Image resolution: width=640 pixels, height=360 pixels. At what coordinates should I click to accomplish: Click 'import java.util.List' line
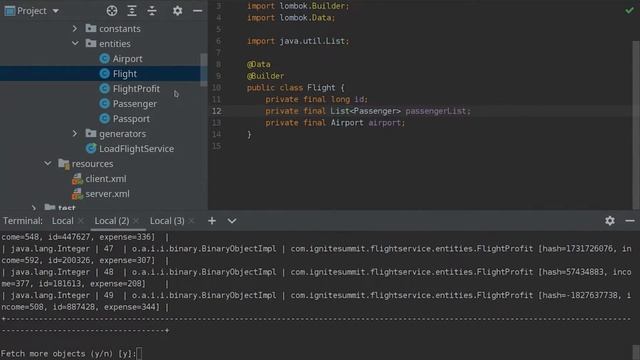(298, 41)
